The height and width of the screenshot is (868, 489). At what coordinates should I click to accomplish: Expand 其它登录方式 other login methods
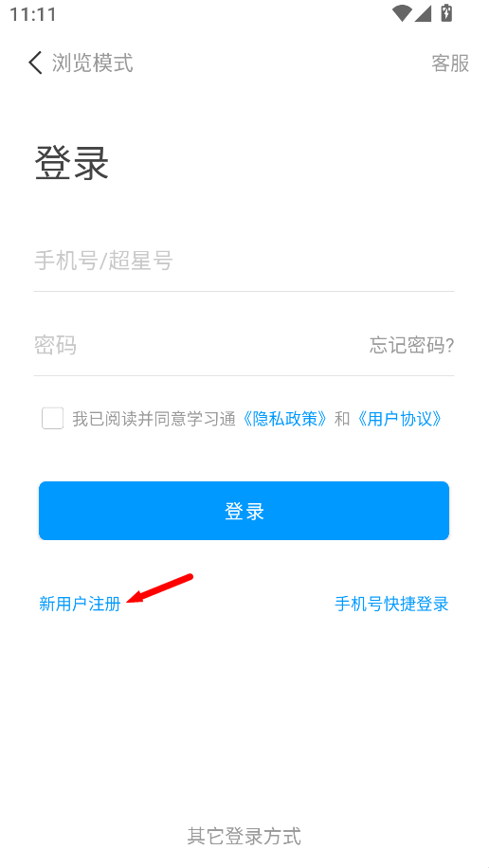244,836
